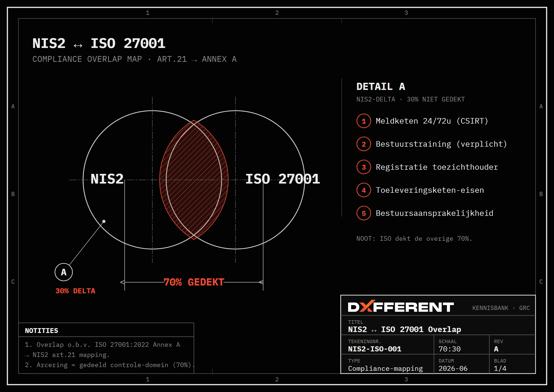Click 'Bestuurstraining (verplicht)' item

441,144
